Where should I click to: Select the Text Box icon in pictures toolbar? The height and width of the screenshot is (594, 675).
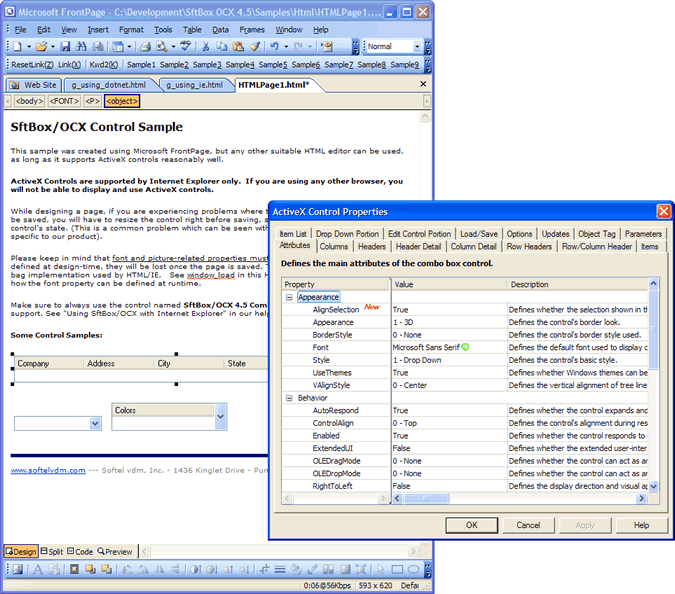coord(38,570)
